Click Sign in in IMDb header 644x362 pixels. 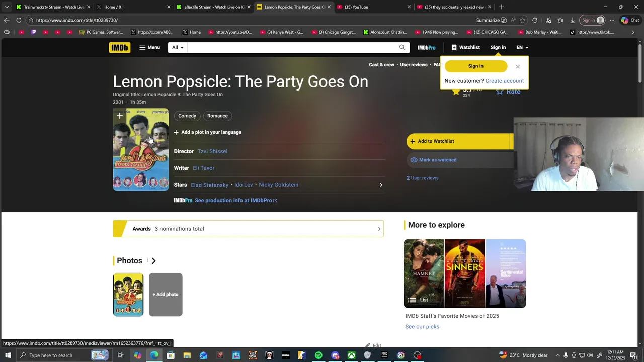498,47
